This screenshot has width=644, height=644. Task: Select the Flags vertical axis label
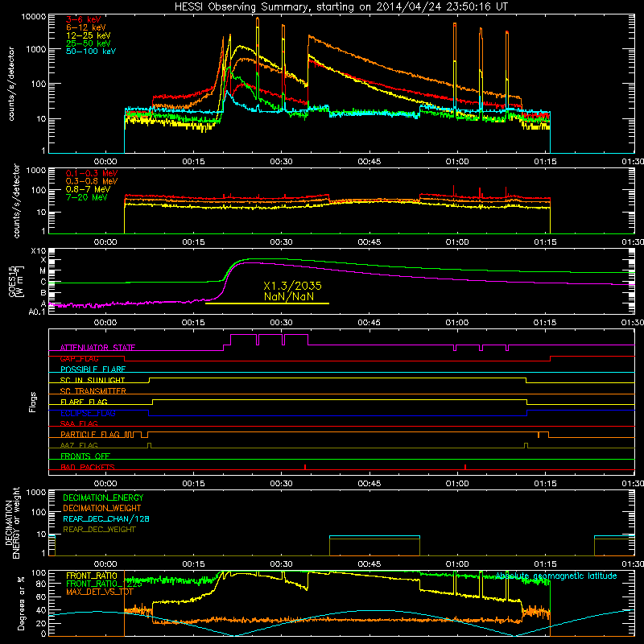[x=33, y=402]
